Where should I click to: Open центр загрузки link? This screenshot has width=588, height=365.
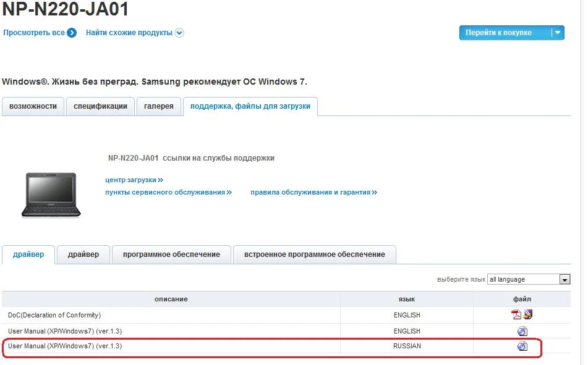(134, 180)
